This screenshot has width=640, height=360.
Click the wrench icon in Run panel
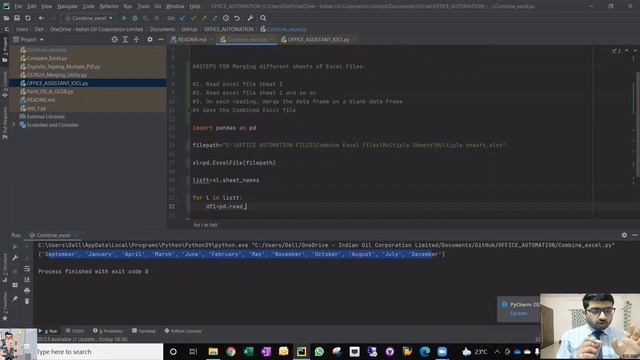15,258
